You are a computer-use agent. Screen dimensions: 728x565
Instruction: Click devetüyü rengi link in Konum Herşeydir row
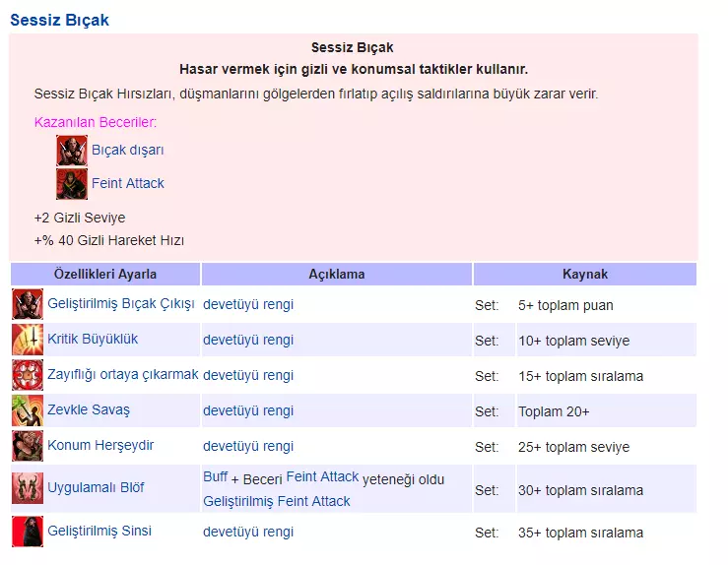248,446
